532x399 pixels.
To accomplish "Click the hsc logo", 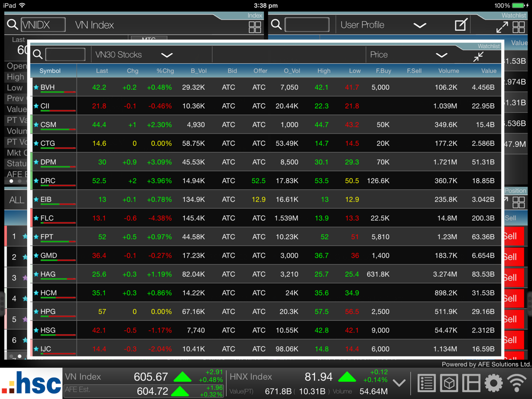I will pyautogui.click(x=31, y=384).
